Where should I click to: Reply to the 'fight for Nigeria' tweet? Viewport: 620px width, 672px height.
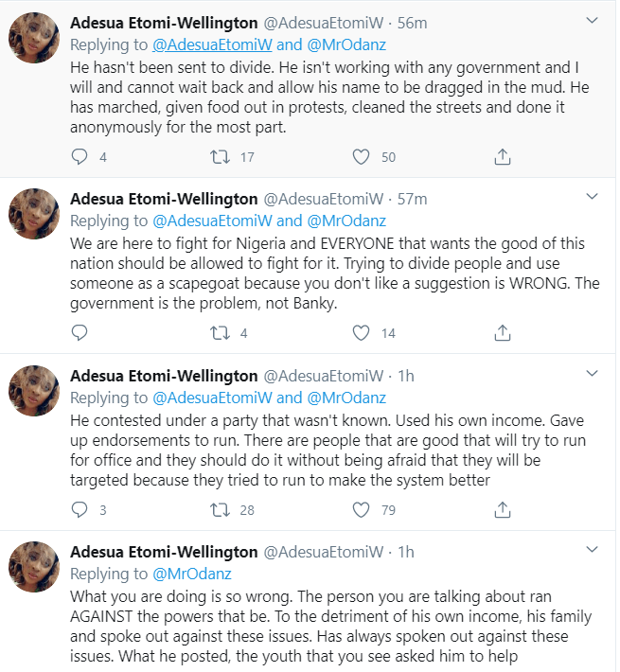pos(80,332)
